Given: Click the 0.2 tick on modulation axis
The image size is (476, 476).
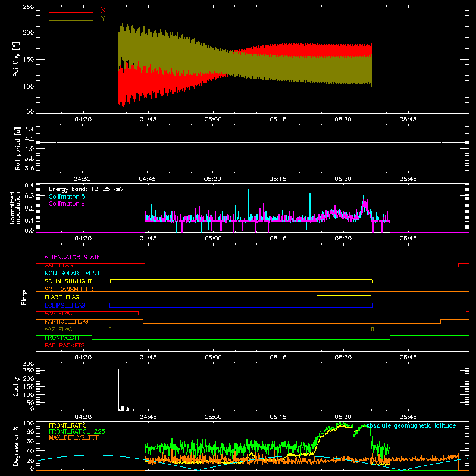Looking at the screenshot, I should [29, 208].
